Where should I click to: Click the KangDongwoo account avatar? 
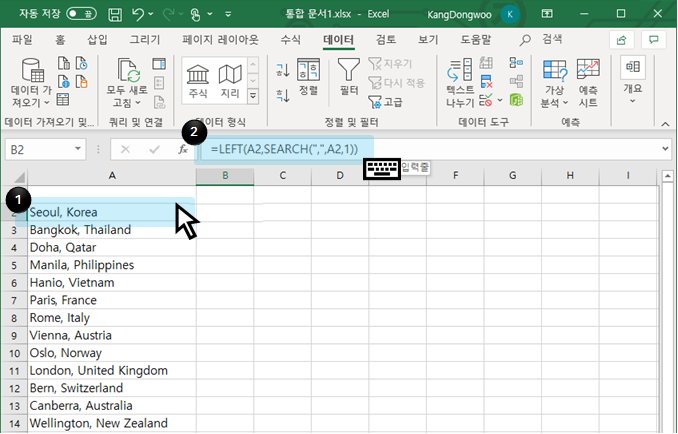click(510, 14)
